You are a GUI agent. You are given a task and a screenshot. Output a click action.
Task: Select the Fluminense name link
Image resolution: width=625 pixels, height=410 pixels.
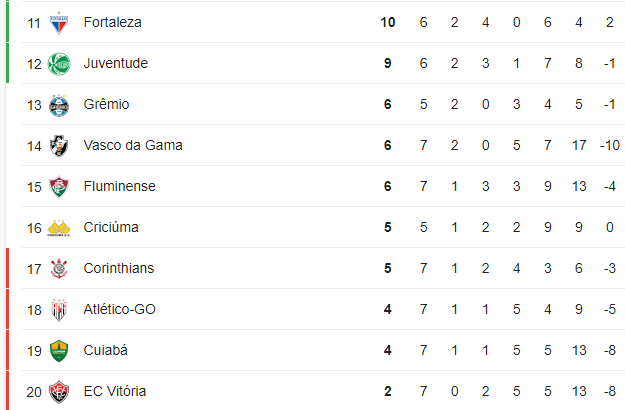tap(120, 186)
